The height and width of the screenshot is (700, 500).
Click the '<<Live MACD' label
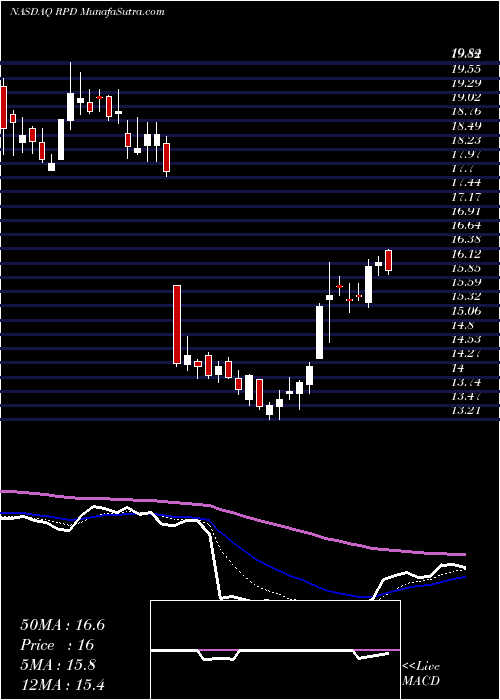[421, 674]
